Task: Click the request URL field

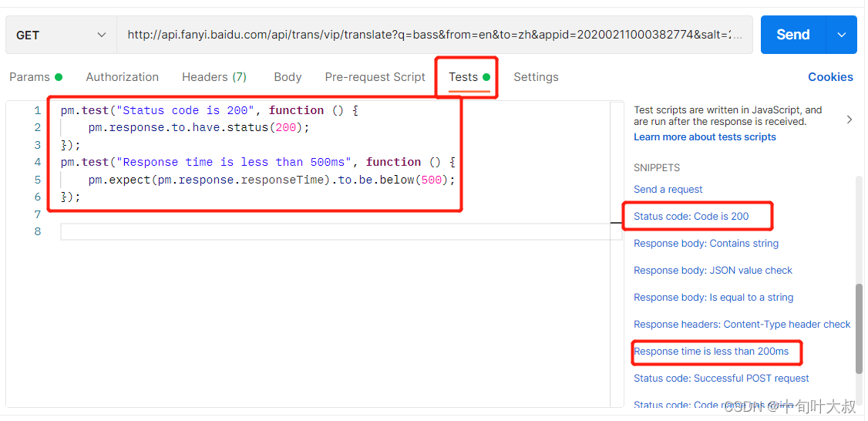Action: pyautogui.click(x=435, y=35)
